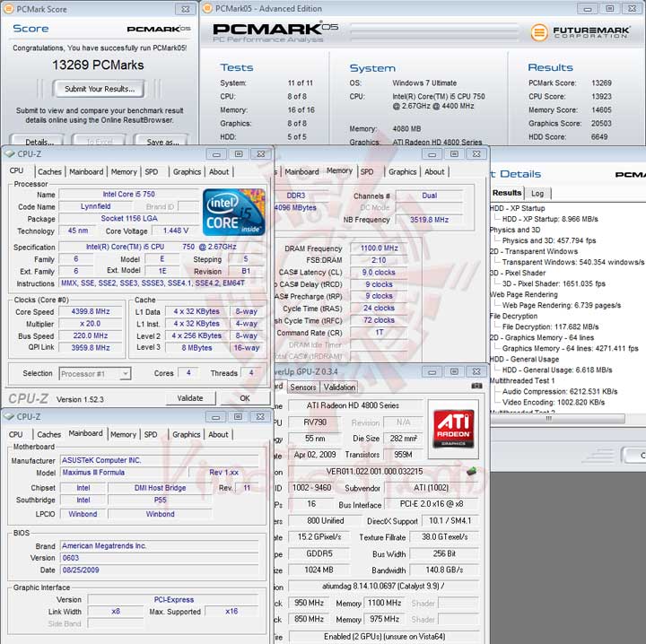Select Multithreaded Test 1 tree node
Image resolution: width=646 pixels, height=644 pixels.
pos(522,380)
